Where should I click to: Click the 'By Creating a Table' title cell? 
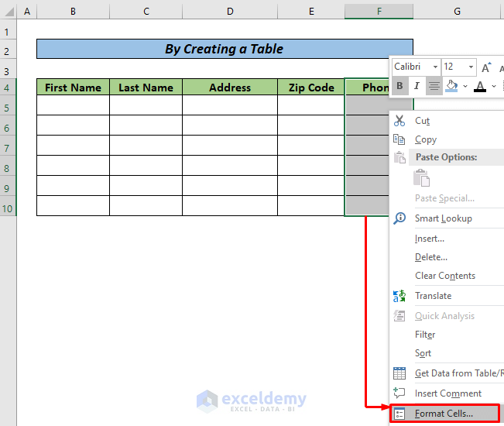(x=225, y=49)
